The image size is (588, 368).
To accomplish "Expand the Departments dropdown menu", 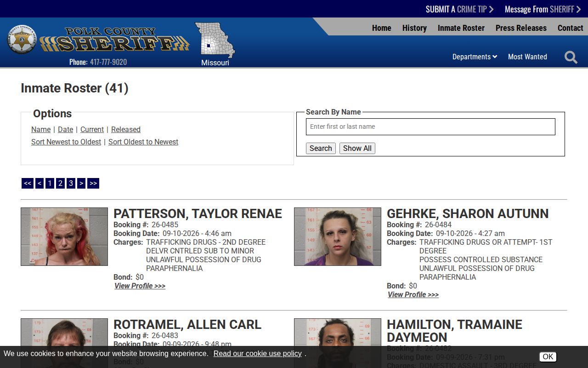I will click(x=475, y=57).
